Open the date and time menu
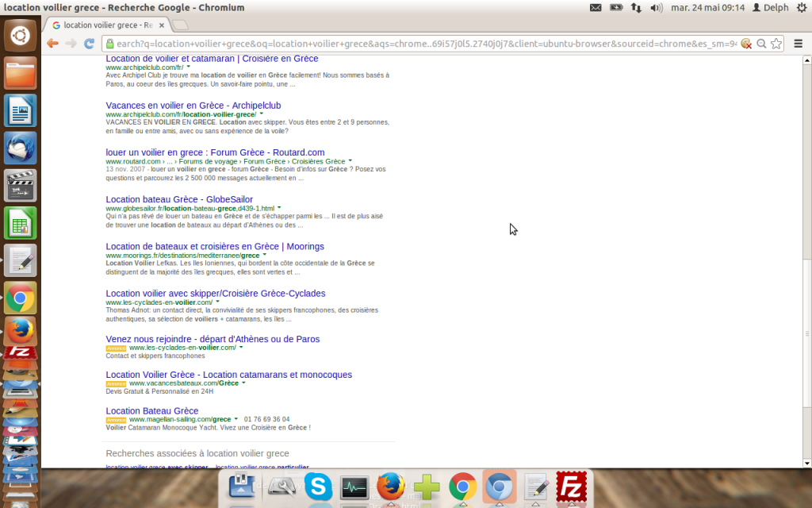812x508 pixels. click(707, 8)
